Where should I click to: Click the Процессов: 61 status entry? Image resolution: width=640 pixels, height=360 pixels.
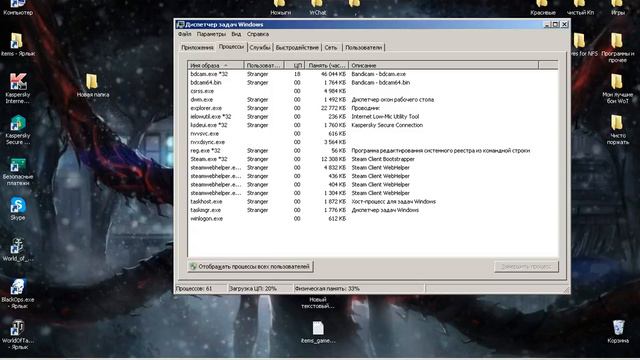point(201,289)
